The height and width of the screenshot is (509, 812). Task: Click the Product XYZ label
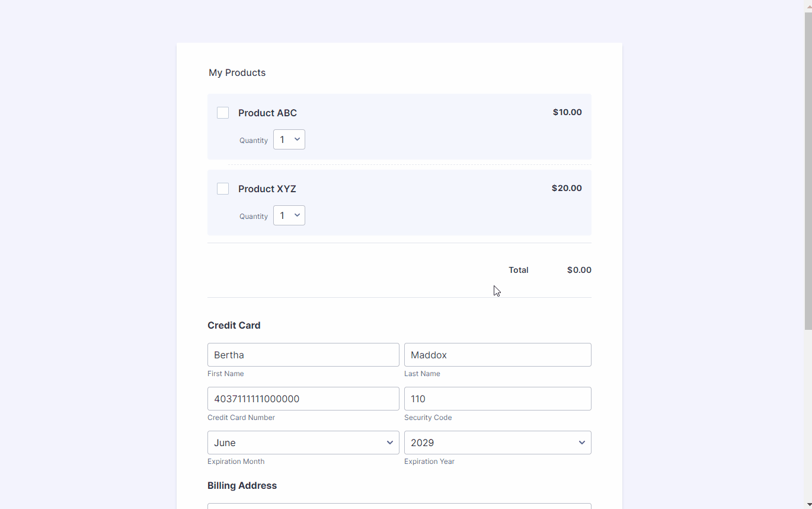coord(267,189)
